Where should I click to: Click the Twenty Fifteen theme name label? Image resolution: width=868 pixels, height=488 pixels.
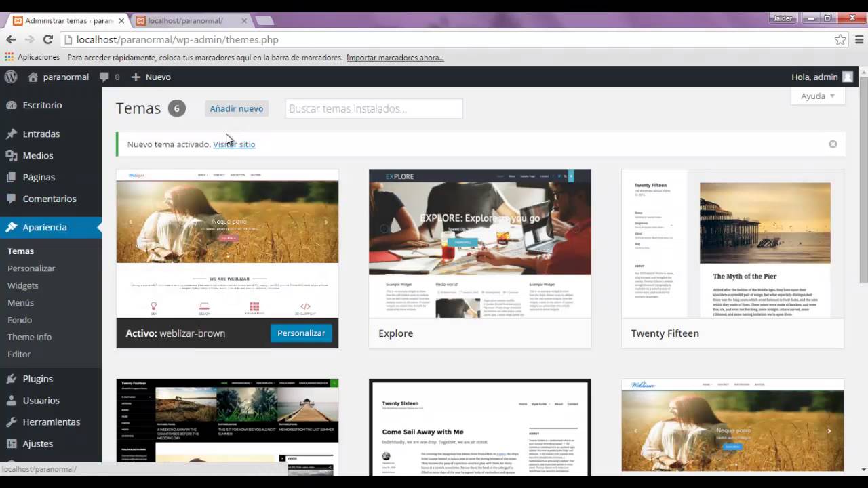665,333
